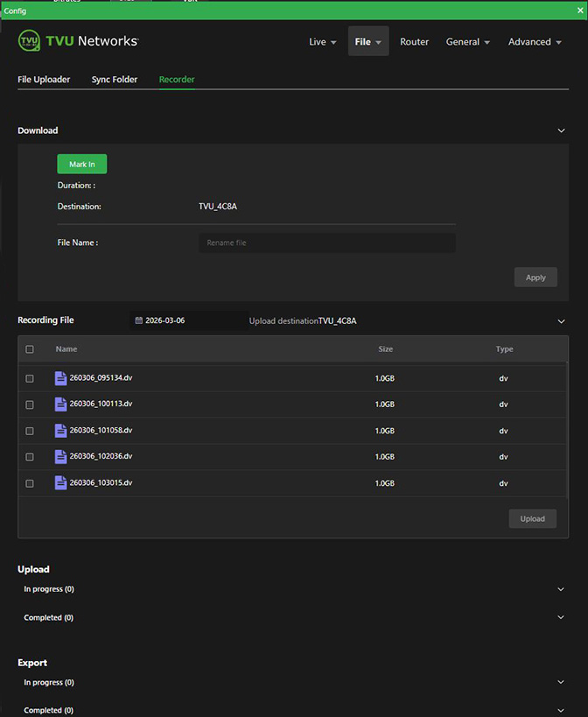Open the Advanced dropdown menu

coord(534,42)
